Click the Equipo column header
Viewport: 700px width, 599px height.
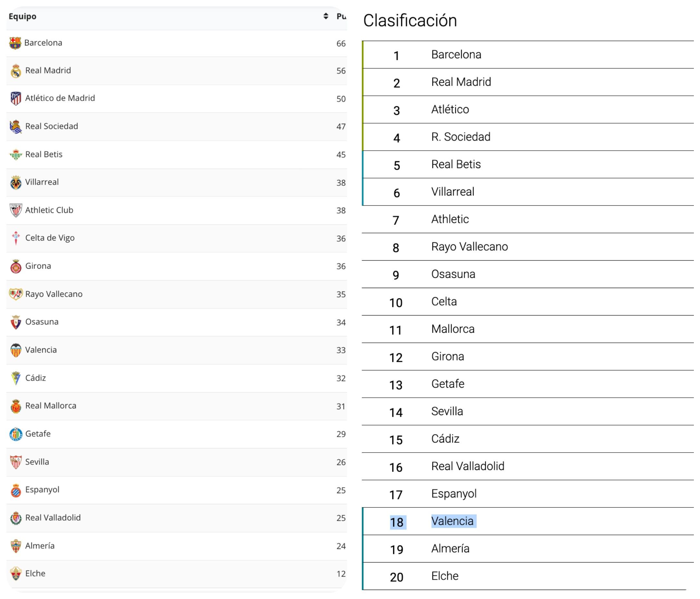point(23,16)
